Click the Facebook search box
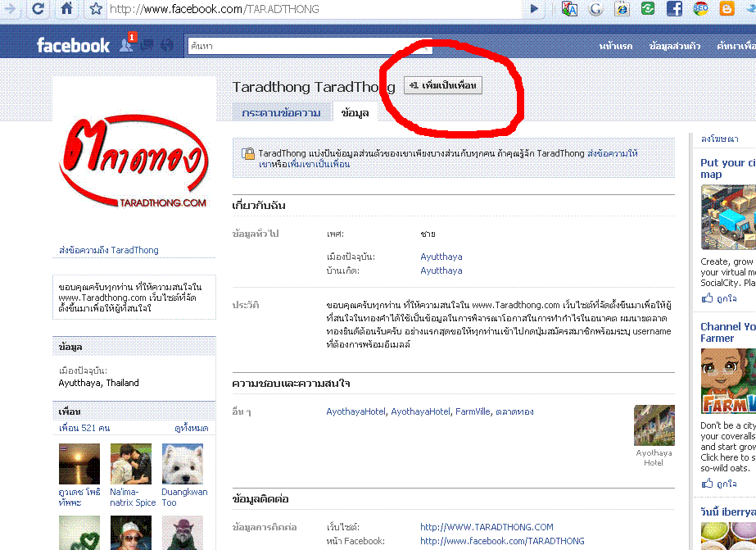 pyautogui.click(x=310, y=46)
